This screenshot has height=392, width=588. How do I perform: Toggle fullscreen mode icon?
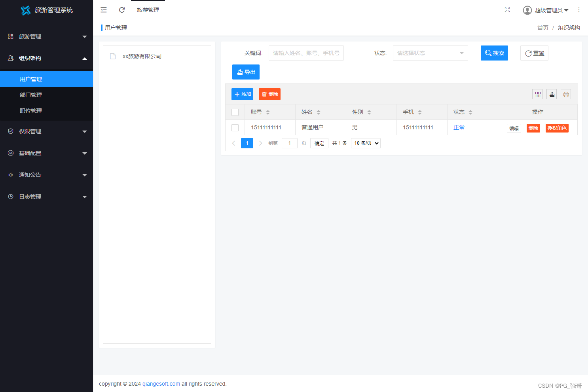[507, 10]
